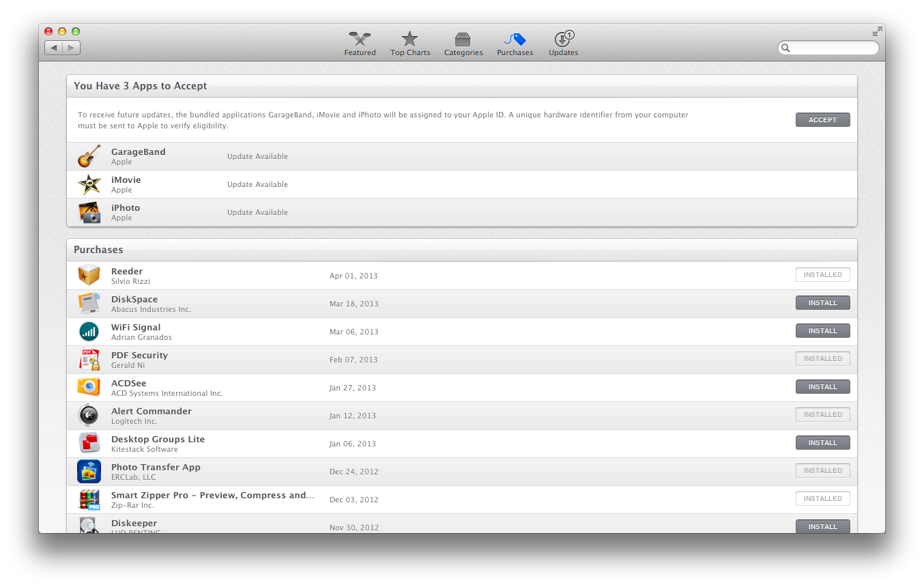This screenshot has width=924, height=587.
Task: Open the Photo Transfer App title
Action: pyautogui.click(x=156, y=467)
